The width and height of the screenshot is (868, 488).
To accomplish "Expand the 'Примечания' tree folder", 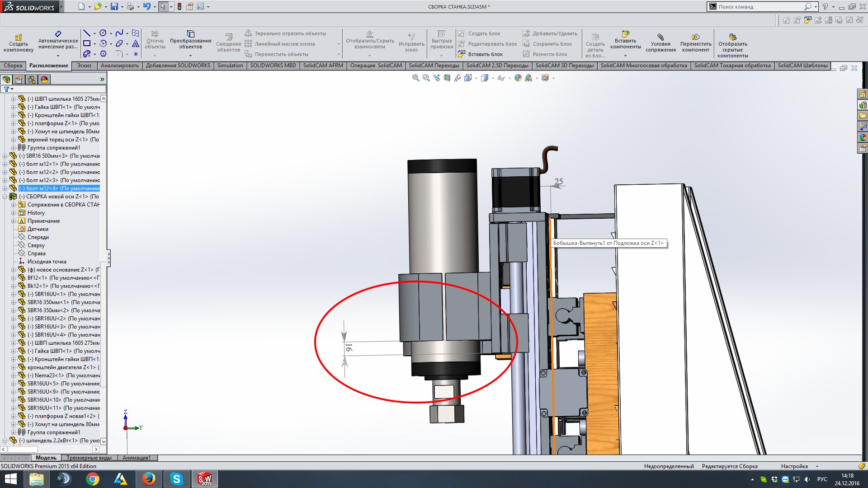I will pyautogui.click(x=14, y=221).
